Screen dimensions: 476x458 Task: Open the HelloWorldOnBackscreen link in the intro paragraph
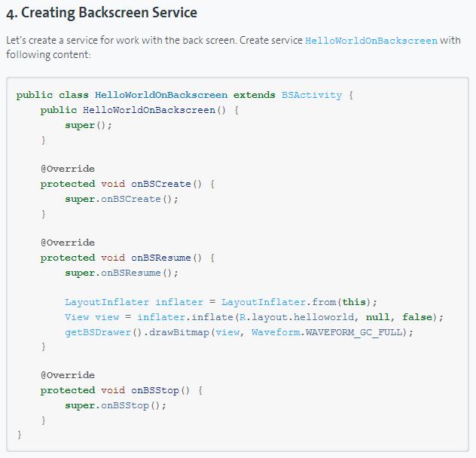(371, 41)
